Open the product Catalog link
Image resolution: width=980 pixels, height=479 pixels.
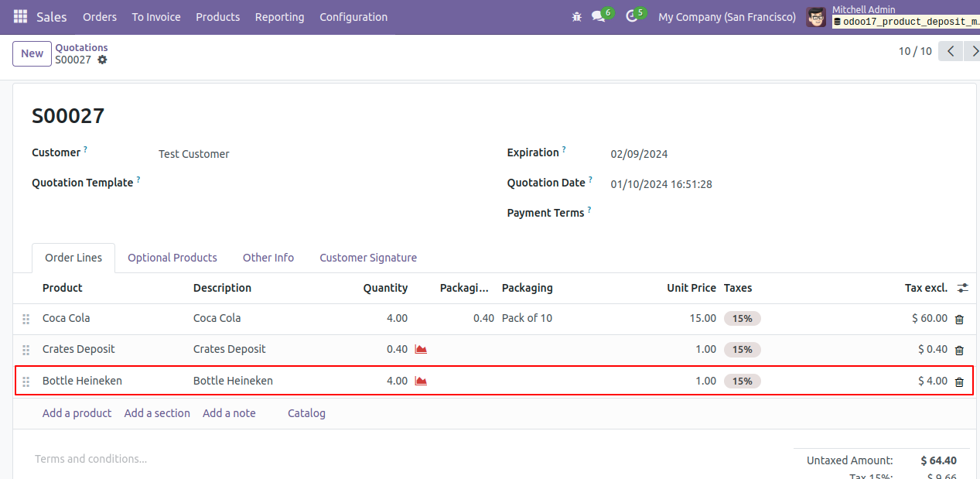click(x=306, y=413)
